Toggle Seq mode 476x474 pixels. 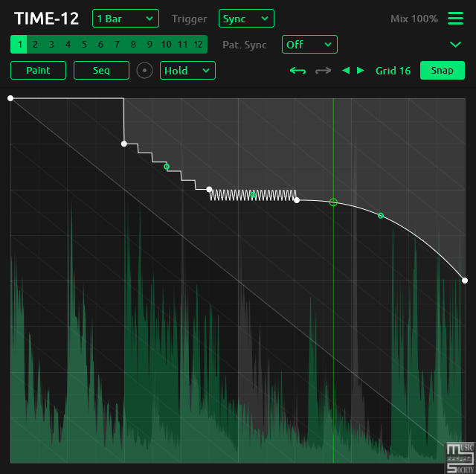101,71
